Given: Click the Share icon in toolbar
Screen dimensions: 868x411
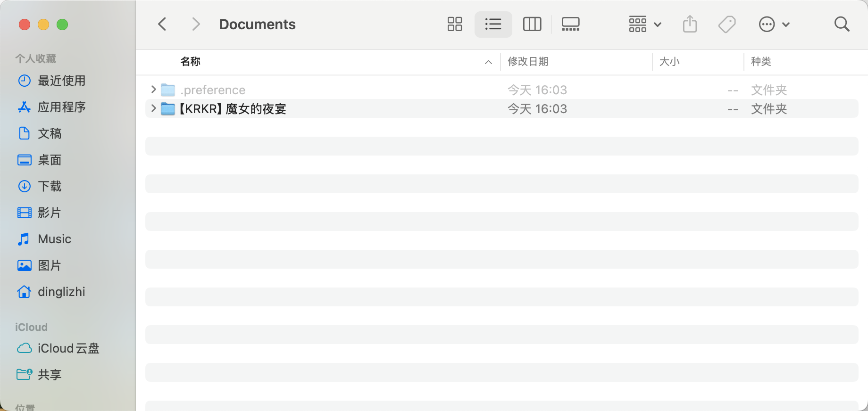Looking at the screenshot, I should point(690,24).
